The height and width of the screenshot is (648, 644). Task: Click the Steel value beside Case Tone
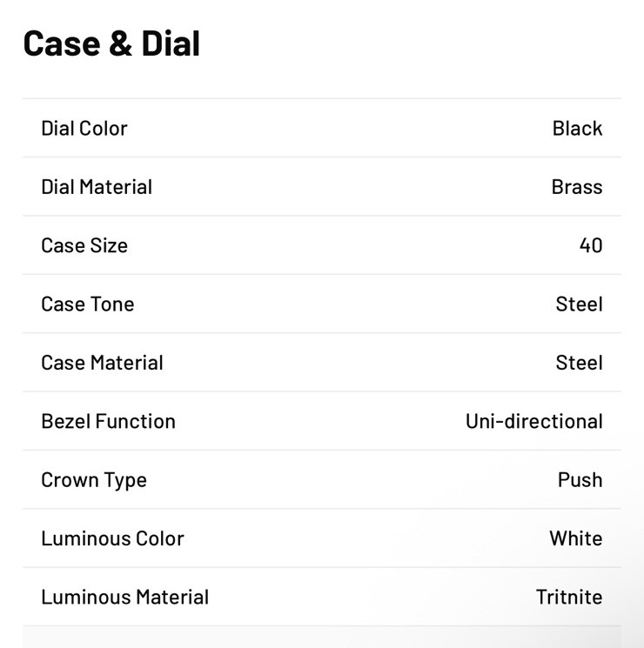tap(579, 304)
